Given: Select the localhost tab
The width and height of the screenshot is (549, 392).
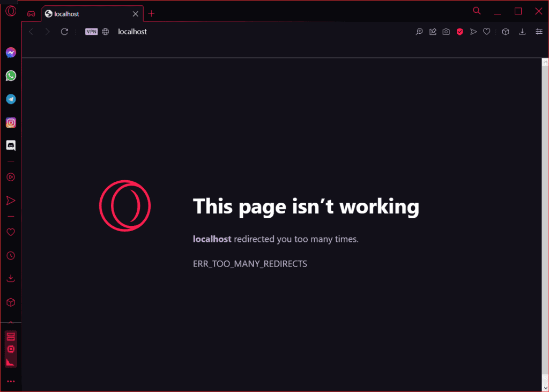Looking at the screenshot, I should (x=92, y=14).
